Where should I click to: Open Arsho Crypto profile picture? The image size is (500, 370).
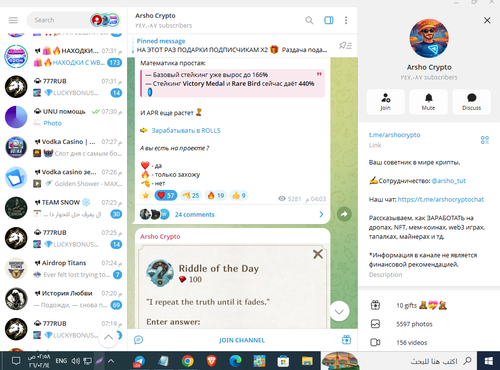pyautogui.click(x=429, y=38)
